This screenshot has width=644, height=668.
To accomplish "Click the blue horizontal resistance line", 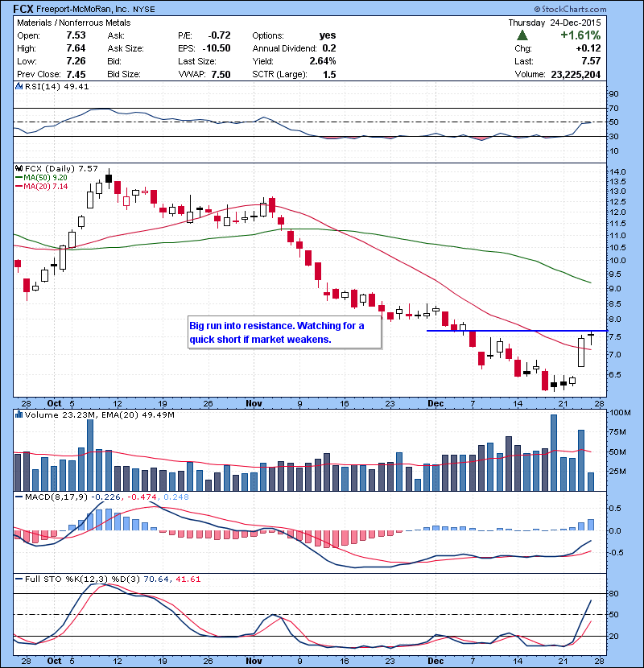I will 517,331.
